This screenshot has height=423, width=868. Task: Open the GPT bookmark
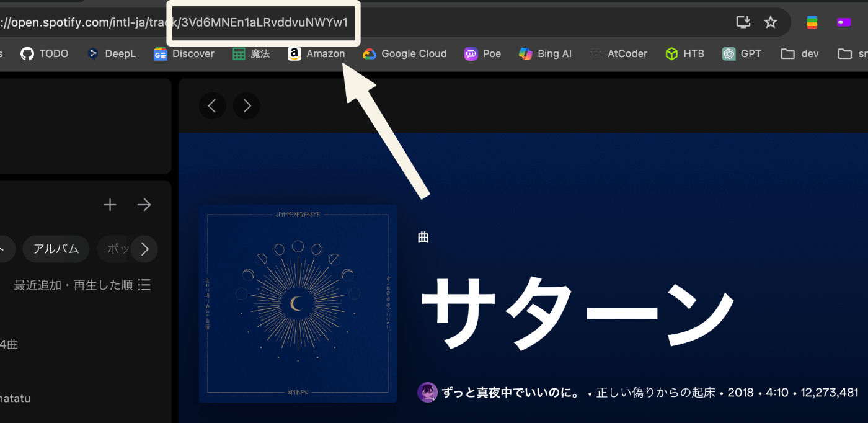742,54
